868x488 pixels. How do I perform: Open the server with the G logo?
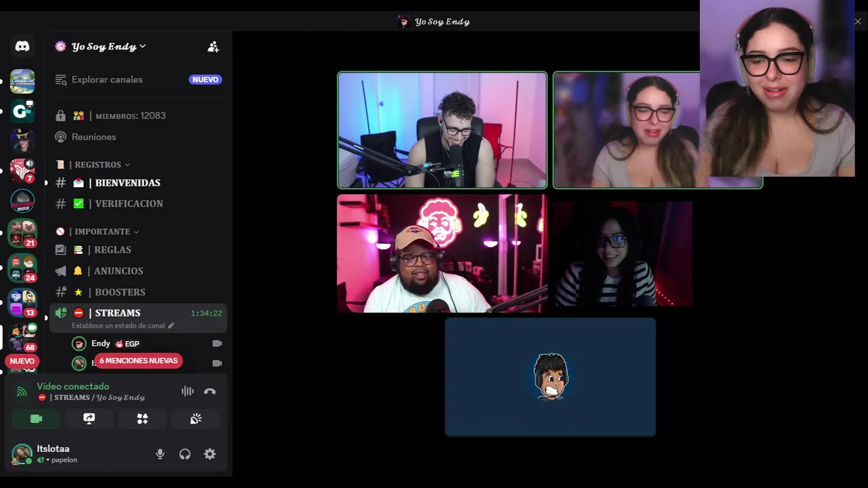click(22, 110)
